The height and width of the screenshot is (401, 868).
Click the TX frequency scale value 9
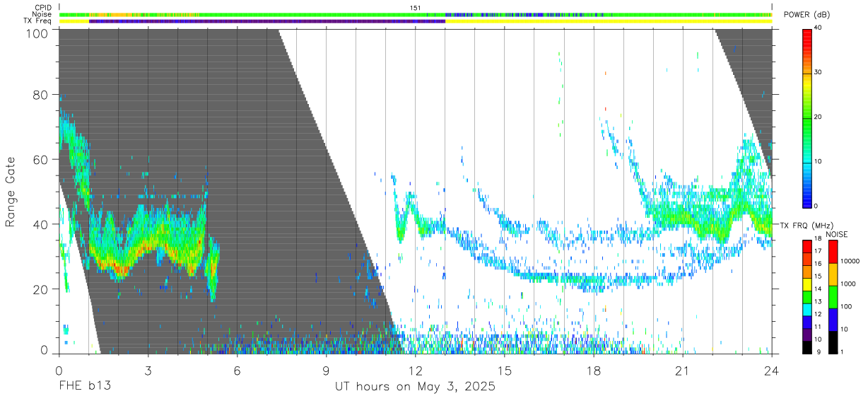point(817,351)
